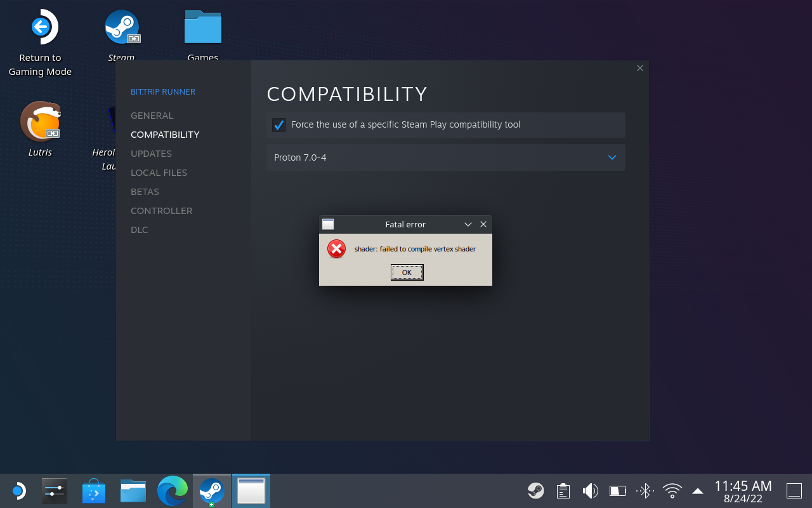Open the volume control tray icon
The image size is (812, 508).
pyautogui.click(x=590, y=490)
